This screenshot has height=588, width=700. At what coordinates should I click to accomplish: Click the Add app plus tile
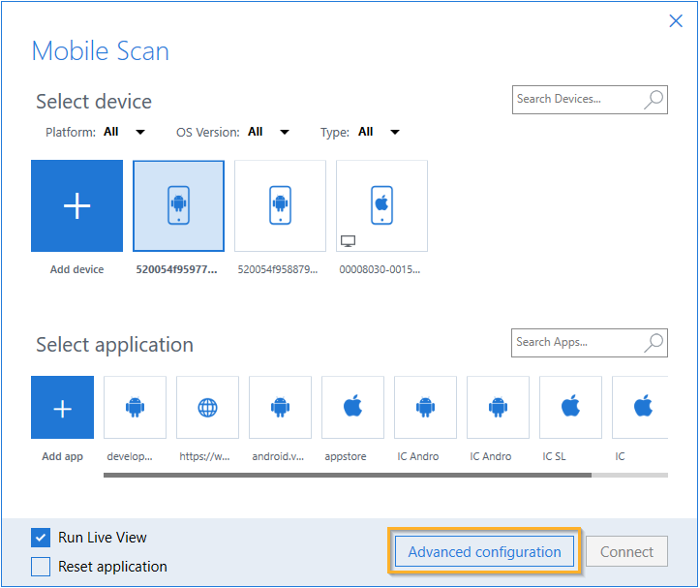point(62,408)
